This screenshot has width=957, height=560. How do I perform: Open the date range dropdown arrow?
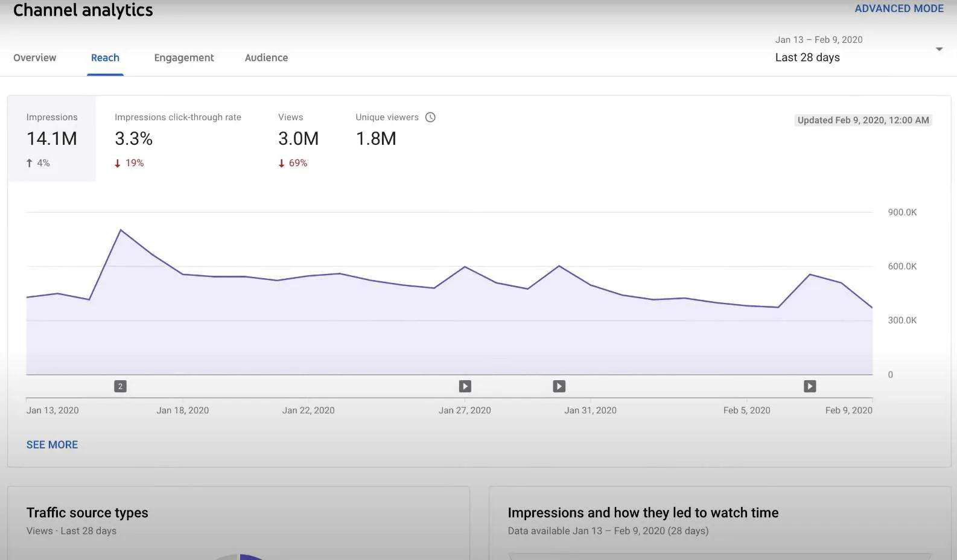pyautogui.click(x=939, y=49)
